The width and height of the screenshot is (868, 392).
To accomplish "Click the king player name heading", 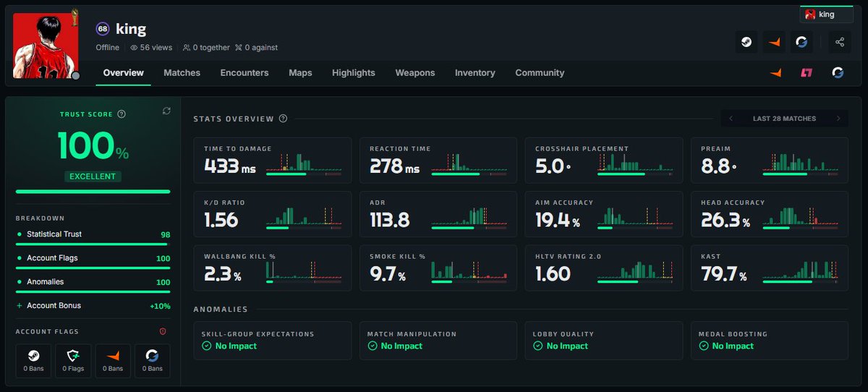I will 131,29.
